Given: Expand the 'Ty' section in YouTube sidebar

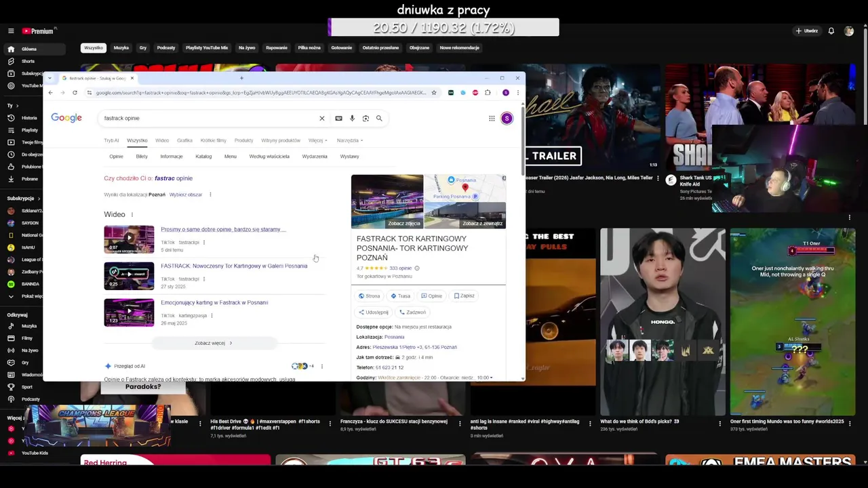Looking at the screenshot, I should [x=12, y=106].
